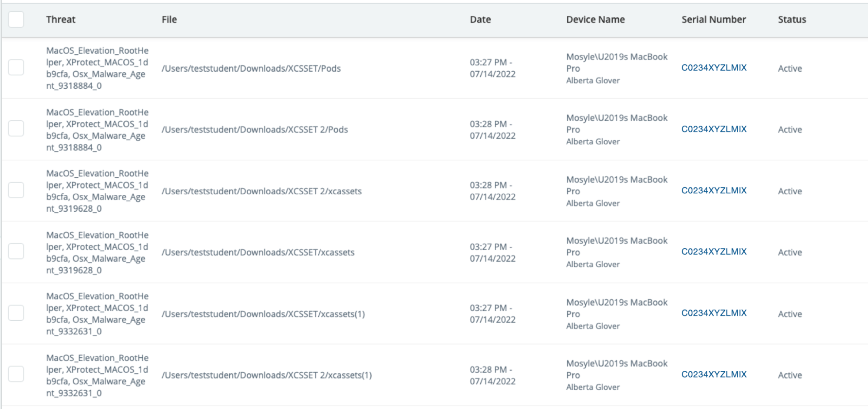
Task: Select checkbox for XCSSET 2/xcassets row
Action: 16,190
